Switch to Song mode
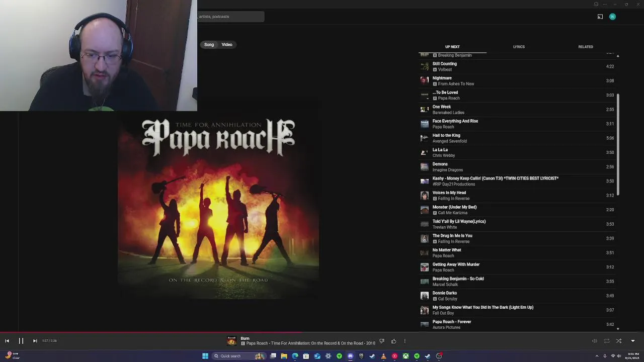Image resolution: width=644 pixels, height=362 pixels. pos(209,45)
